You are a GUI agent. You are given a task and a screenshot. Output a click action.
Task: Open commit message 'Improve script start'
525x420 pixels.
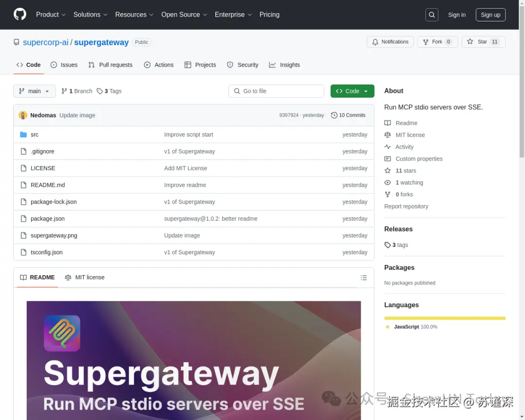coord(189,135)
